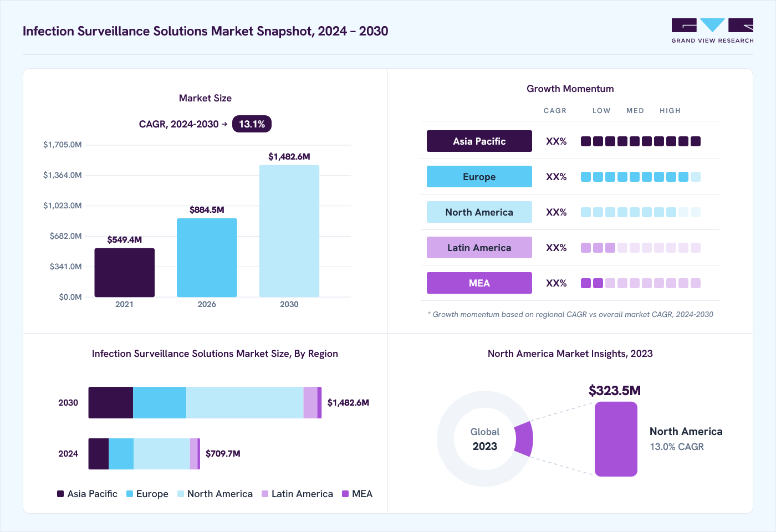Click the 13.0% CAGR text
Screen dimensions: 776x532
(677, 447)
